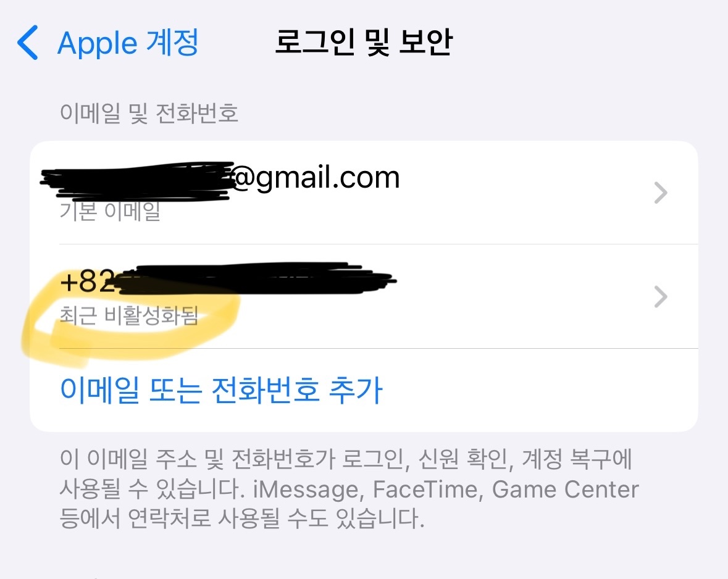Select the @gmail.com address text
Screen dimensions: 728x579
pos(316,177)
